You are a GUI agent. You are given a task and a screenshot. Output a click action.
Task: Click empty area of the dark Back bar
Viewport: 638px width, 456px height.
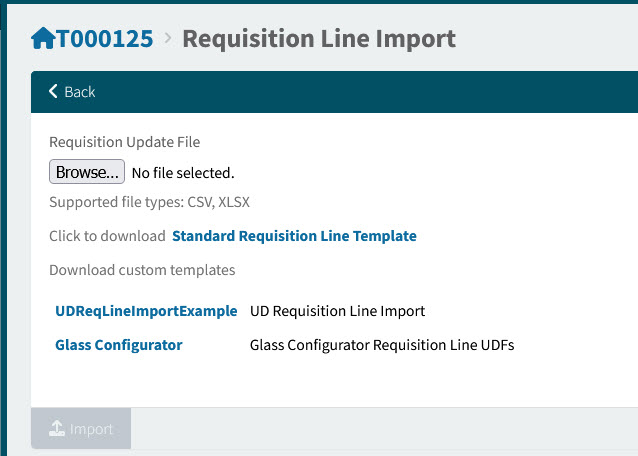(x=380, y=92)
